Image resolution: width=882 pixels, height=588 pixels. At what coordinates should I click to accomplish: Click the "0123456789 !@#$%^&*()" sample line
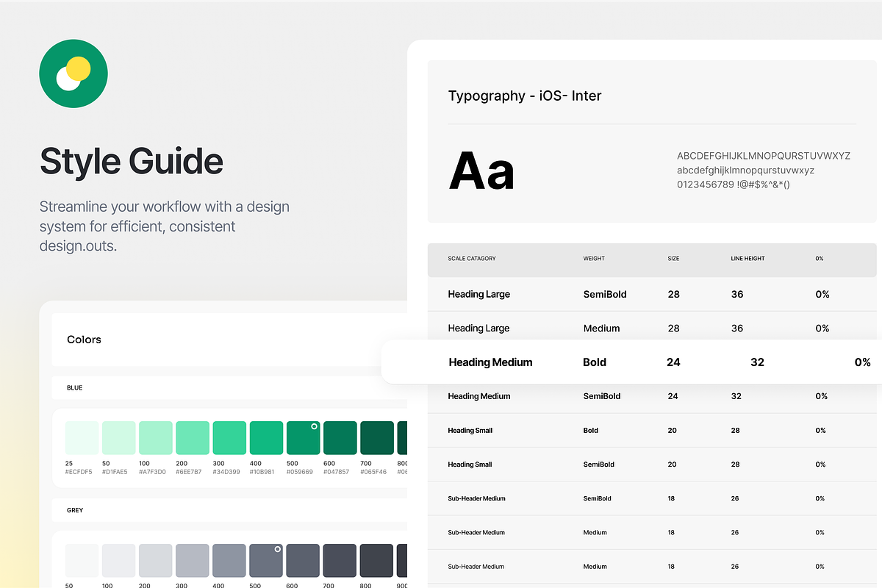click(734, 184)
